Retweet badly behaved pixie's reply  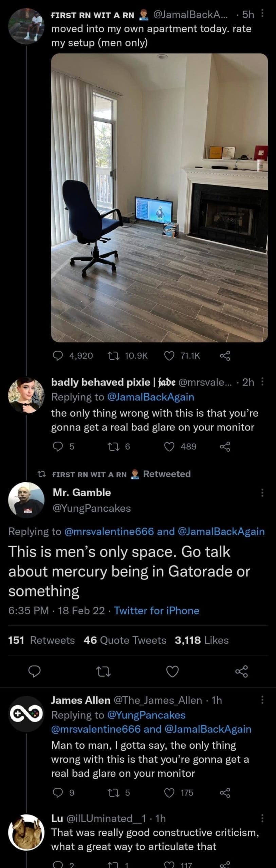111,447
